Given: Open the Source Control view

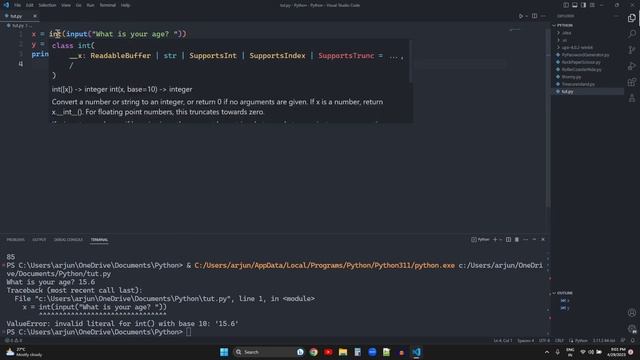Looking at the screenshot, I should [x=632, y=50].
